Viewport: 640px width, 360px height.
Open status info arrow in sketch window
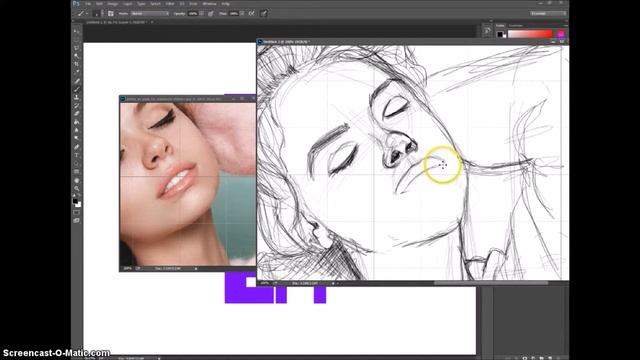pos(333,283)
